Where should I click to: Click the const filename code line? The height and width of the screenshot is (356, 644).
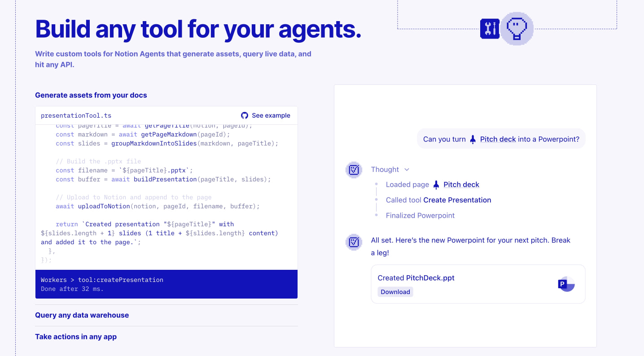tap(124, 170)
